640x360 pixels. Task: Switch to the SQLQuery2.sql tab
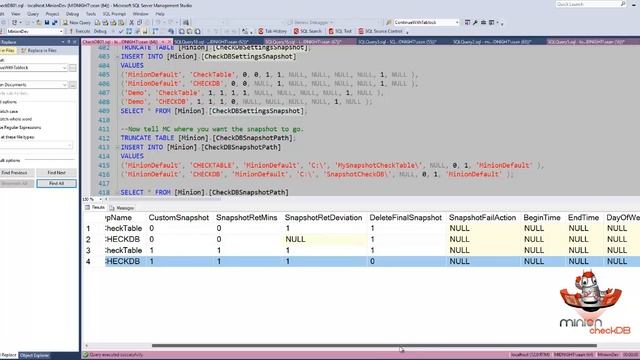point(493,42)
